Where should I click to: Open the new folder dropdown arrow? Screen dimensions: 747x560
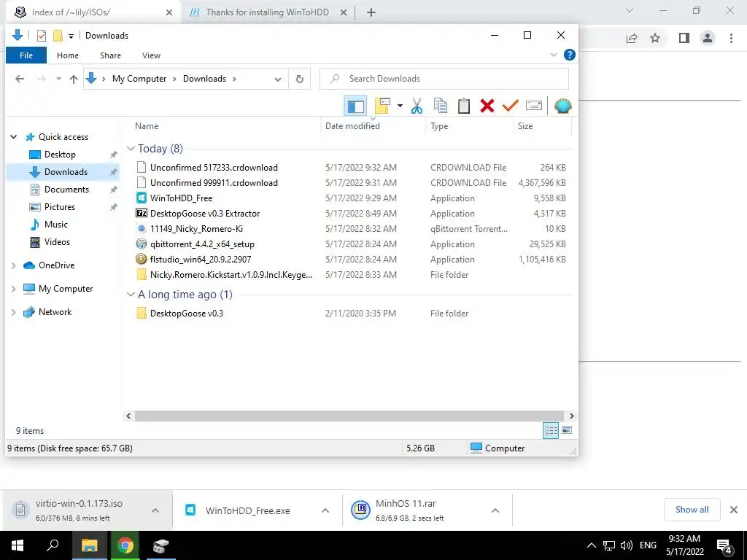click(400, 106)
